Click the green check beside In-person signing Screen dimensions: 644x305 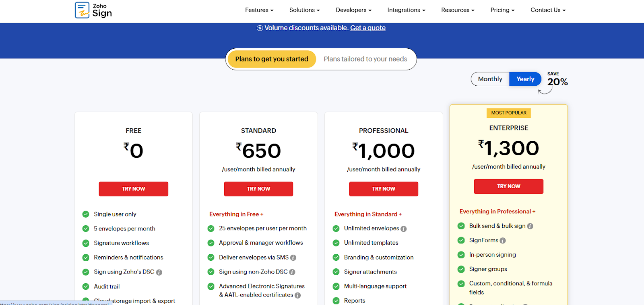[461, 255]
